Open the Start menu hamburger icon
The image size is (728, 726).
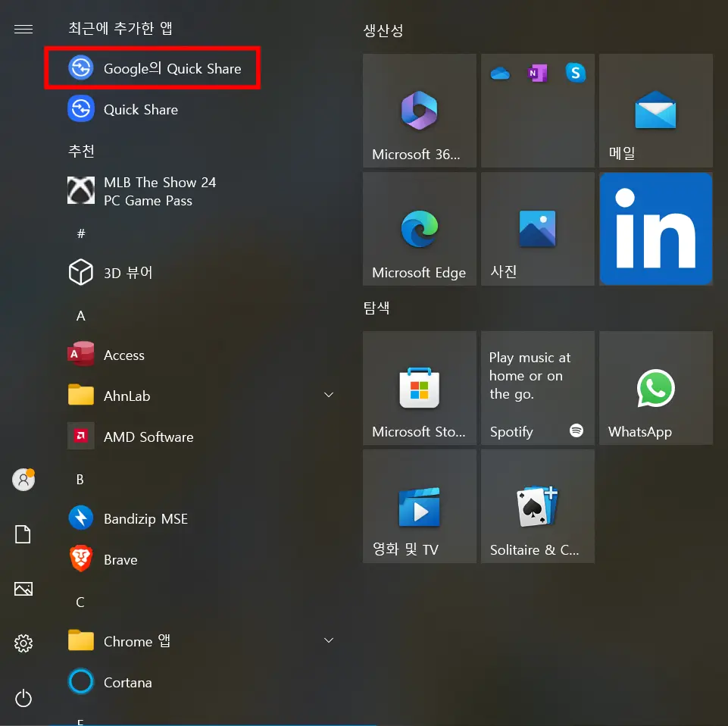[23, 30]
